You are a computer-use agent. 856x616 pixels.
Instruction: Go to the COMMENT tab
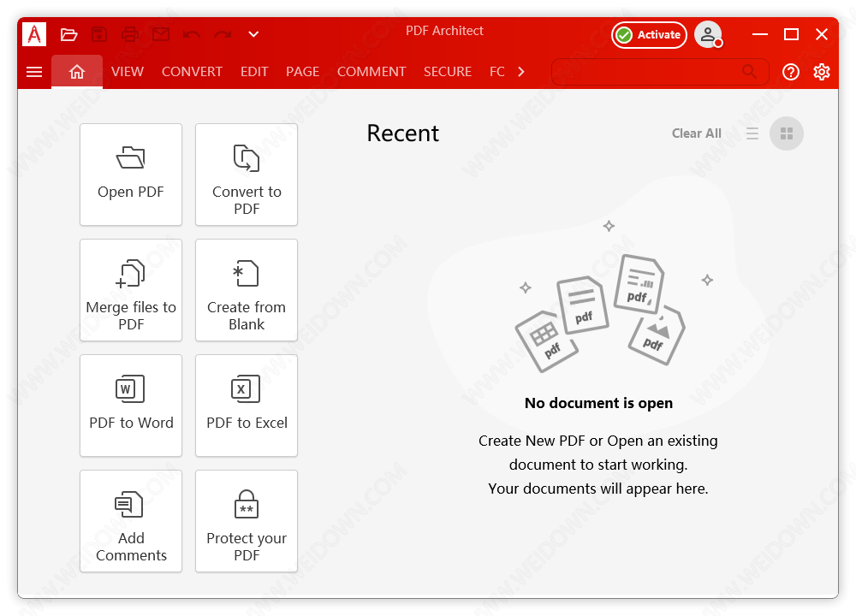pyautogui.click(x=372, y=72)
